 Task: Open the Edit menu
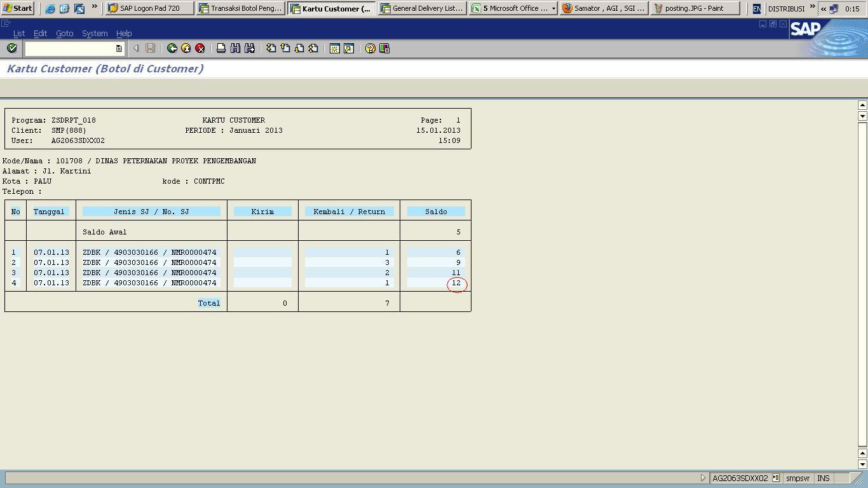tap(40, 33)
